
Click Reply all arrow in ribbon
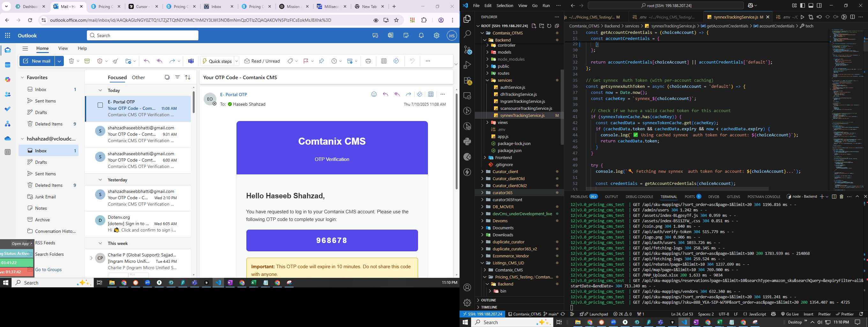[x=160, y=61]
